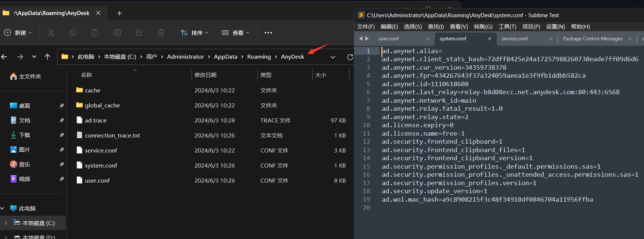Sort files by 大小 column header
This screenshot has width=644, height=239.
[x=321, y=75]
